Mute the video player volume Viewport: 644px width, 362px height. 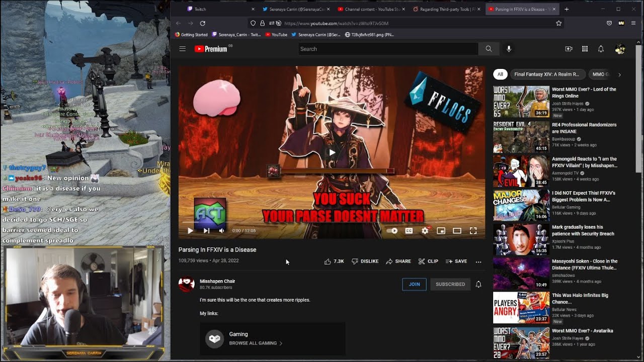coord(221,231)
